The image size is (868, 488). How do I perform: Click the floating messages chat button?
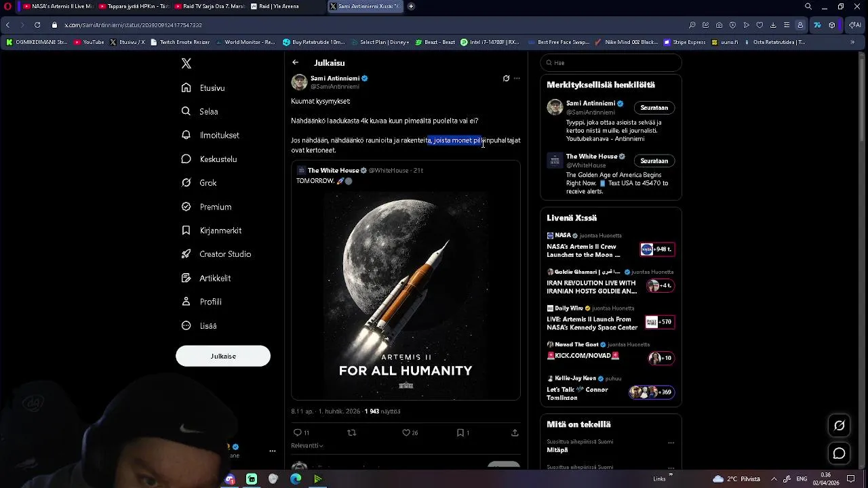(840, 453)
